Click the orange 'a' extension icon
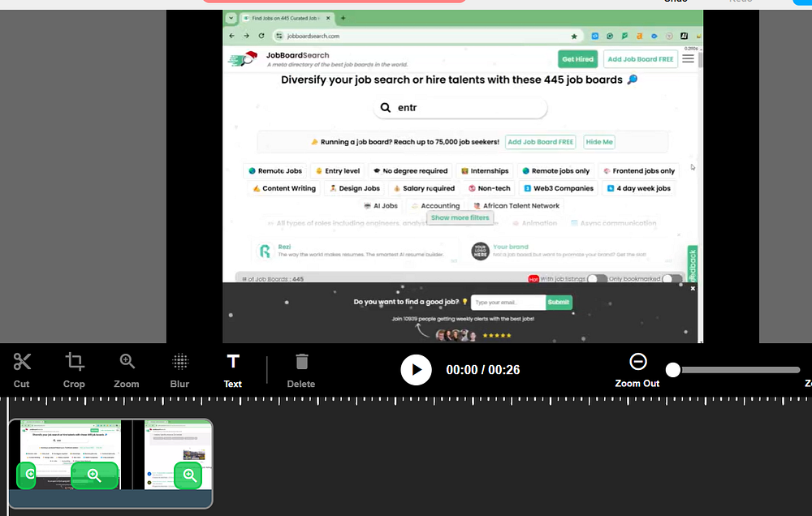Image resolution: width=812 pixels, height=516 pixels. pos(640,37)
